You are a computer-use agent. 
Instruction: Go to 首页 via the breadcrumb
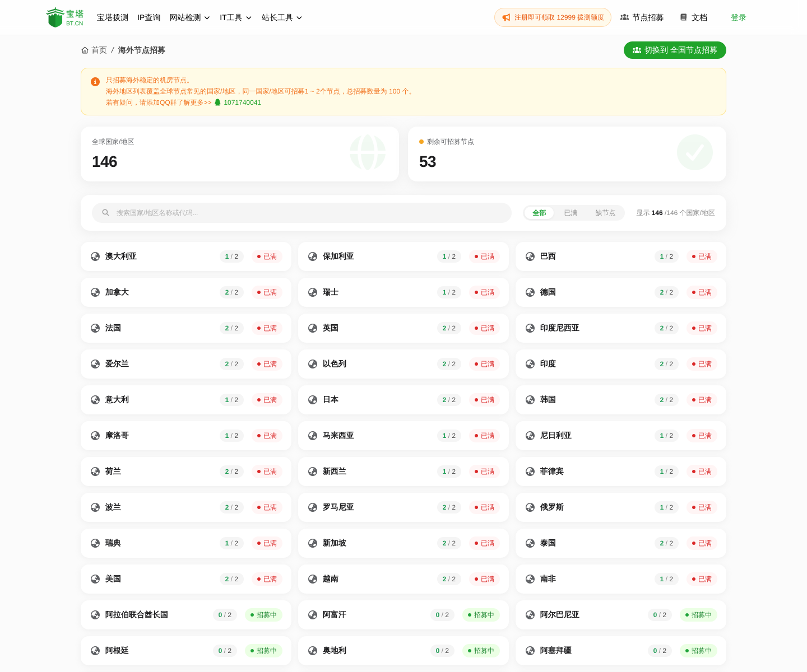(94, 50)
